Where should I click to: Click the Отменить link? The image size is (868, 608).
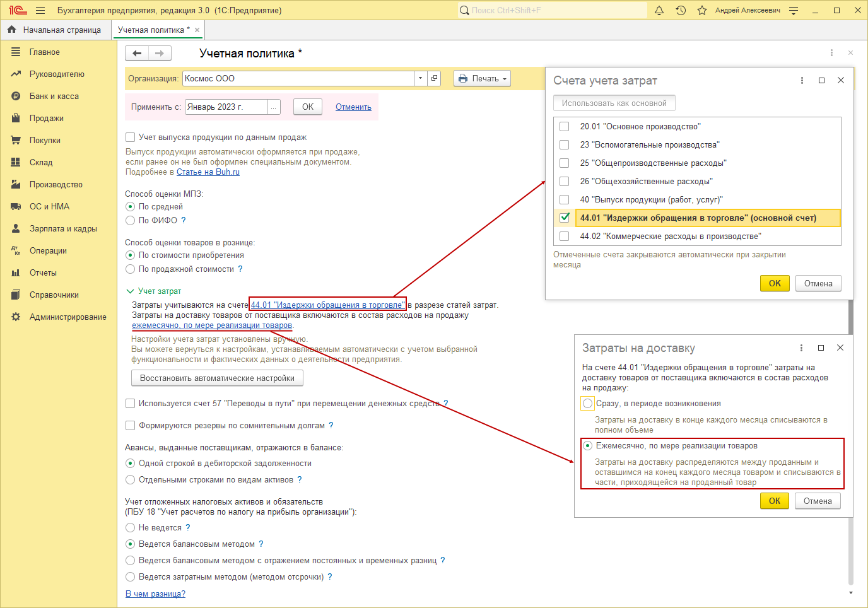353,107
